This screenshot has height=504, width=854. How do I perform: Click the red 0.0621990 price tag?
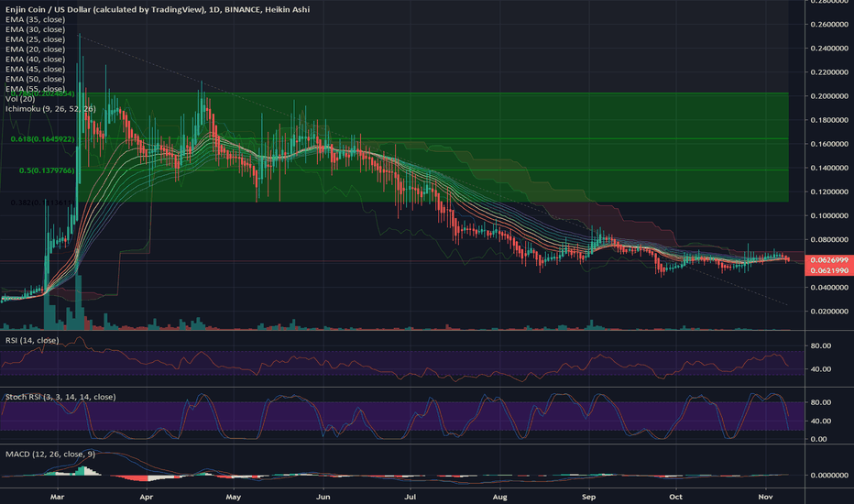pyautogui.click(x=829, y=270)
